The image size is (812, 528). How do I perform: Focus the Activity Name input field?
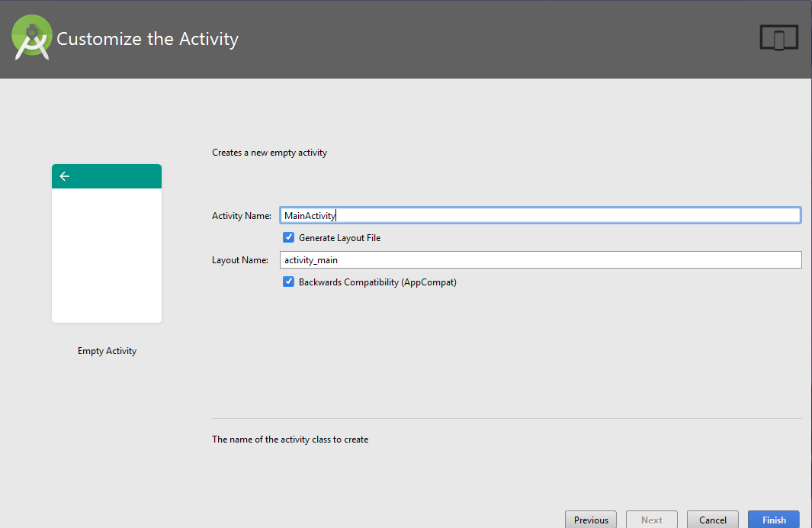click(x=541, y=216)
